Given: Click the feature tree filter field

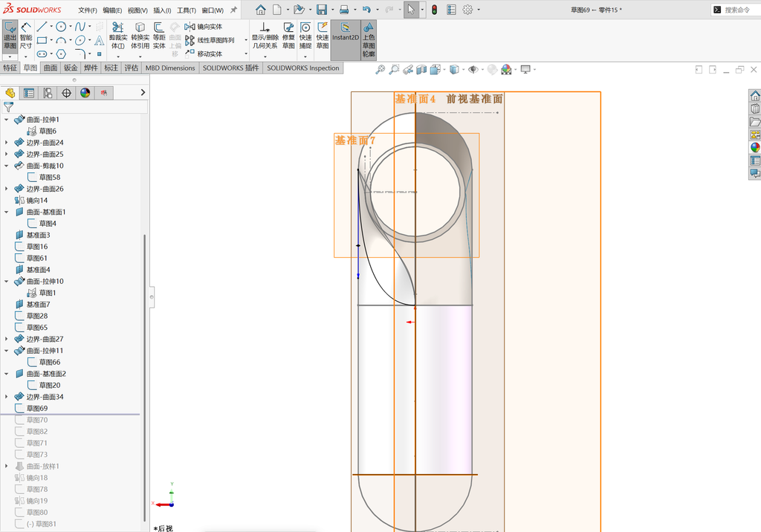Looking at the screenshot, I should (75, 107).
